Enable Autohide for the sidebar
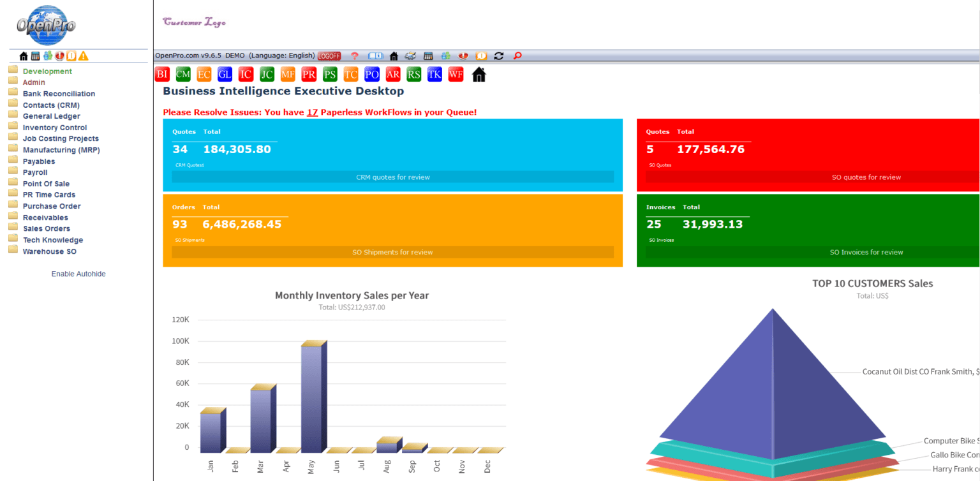Viewport: 980px width, 481px height. click(x=78, y=274)
